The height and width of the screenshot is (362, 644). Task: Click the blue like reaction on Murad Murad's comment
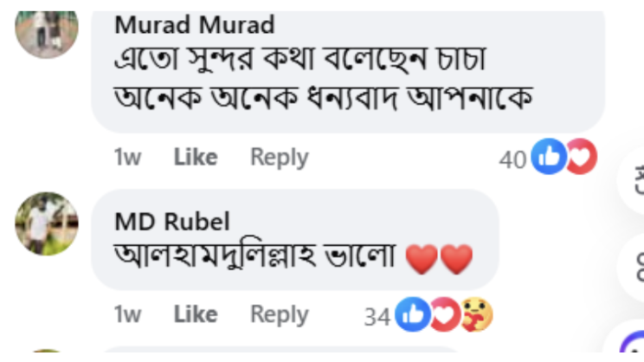(x=547, y=158)
